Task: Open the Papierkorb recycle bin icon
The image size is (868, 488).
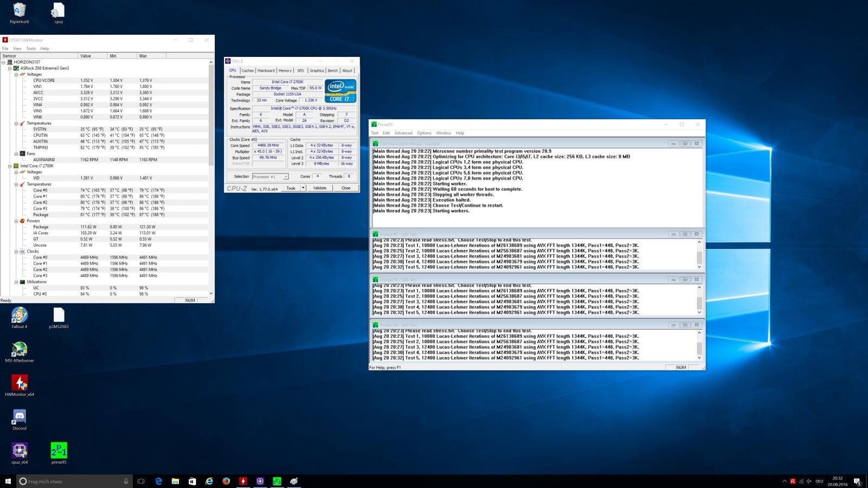Action: (x=20, y=13)
